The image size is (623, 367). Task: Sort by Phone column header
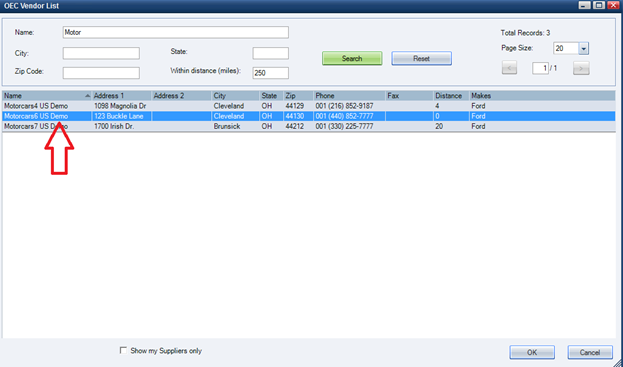(x=349, y=96)
